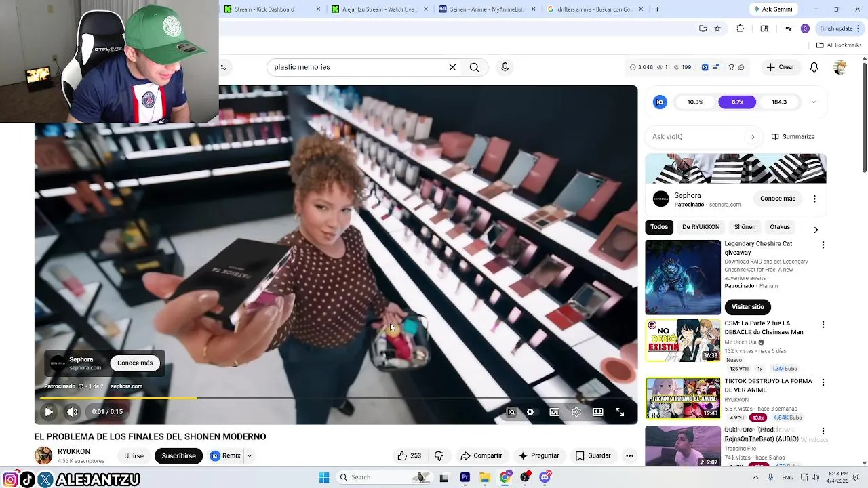
Task: Click the vidIQ 8.7x score pill
Action: [x=737, y=102]
